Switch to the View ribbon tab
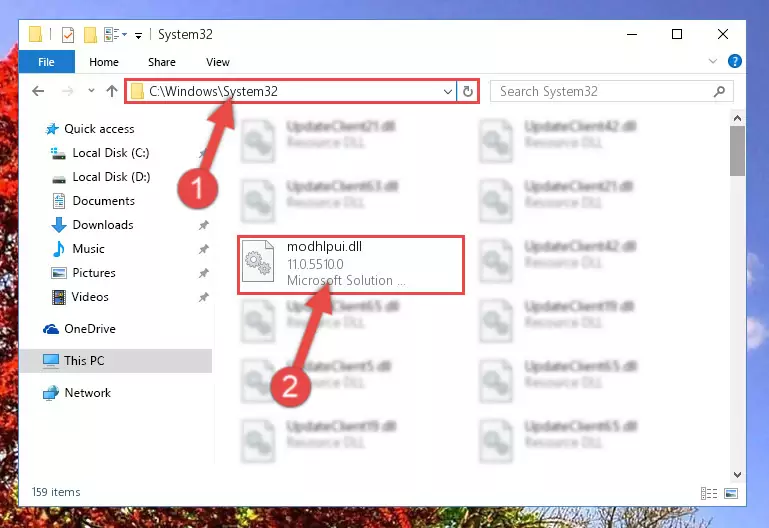Screen dimensions: 769x528 pyautogui.click(x=218, y=62)
